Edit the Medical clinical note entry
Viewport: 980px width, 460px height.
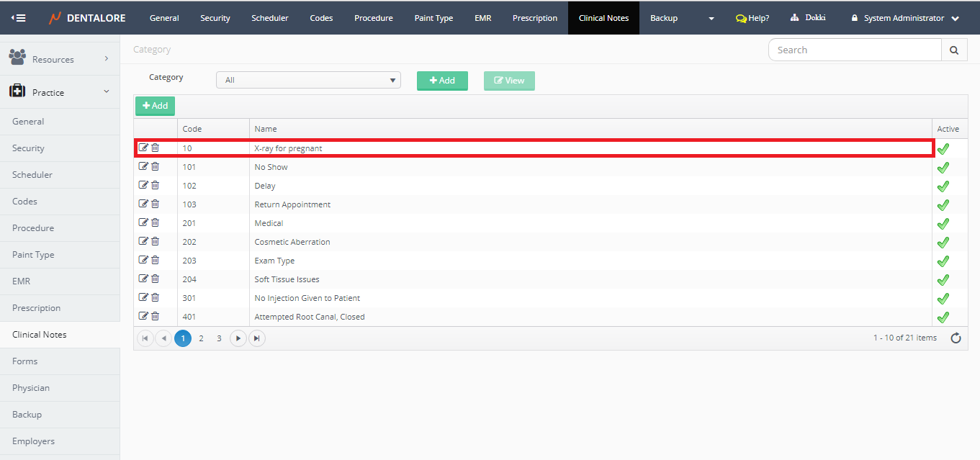click(x=143, y=222)
